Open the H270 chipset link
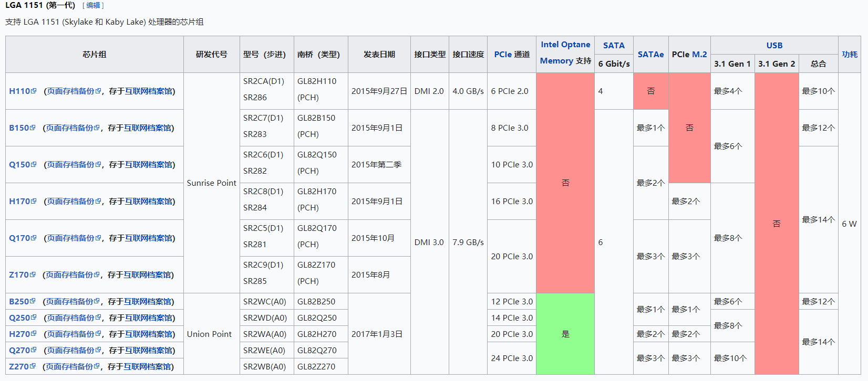 coord(19,334)
